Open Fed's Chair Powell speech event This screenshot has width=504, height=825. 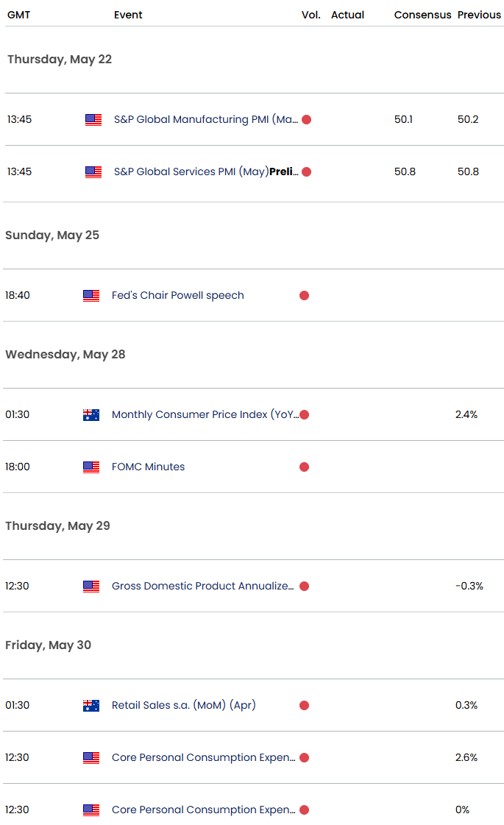coord(177,295)
